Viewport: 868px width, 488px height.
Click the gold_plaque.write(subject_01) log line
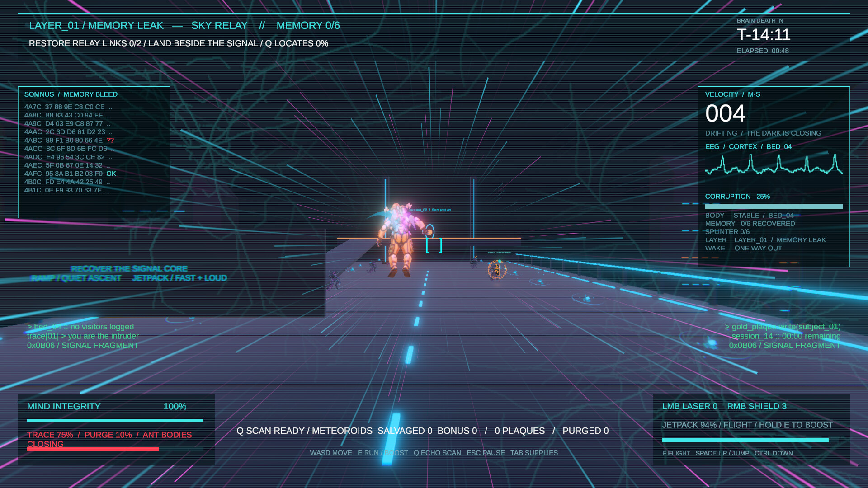[x=783, y=327]
